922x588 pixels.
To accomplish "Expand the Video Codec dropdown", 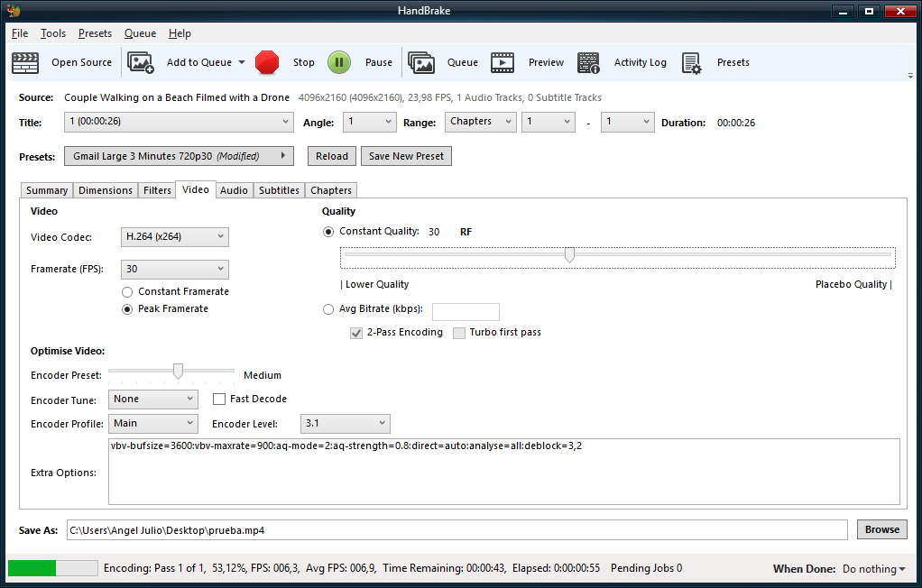I will [x=175, y=237].
